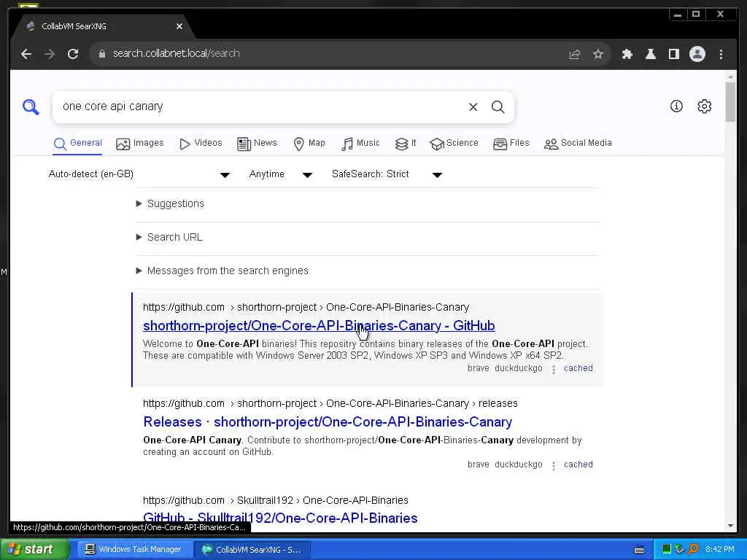Open Releases shorthorn-project result link

tap(328, 422)
